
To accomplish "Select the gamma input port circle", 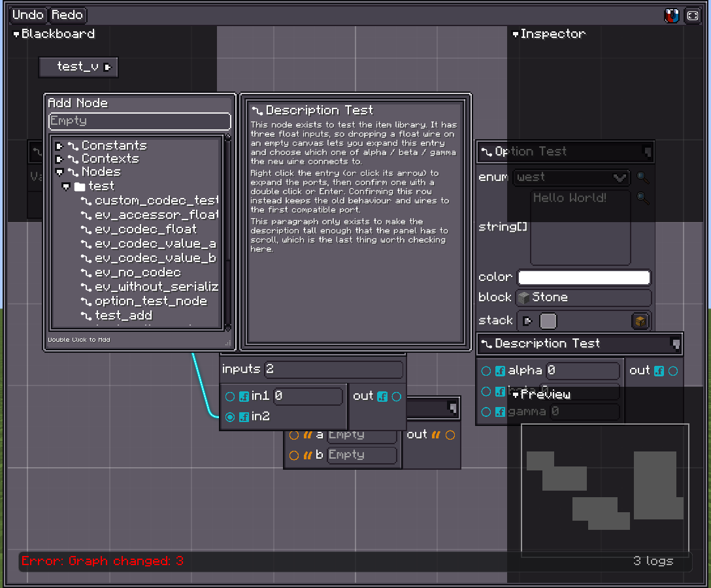I will pyautogui.click(x=486, y=412).
